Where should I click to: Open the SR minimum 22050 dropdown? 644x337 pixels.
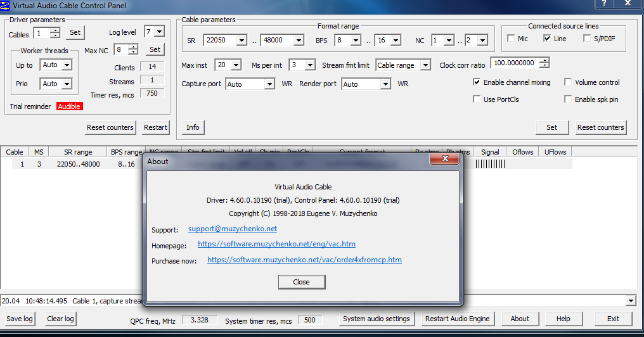241,41
